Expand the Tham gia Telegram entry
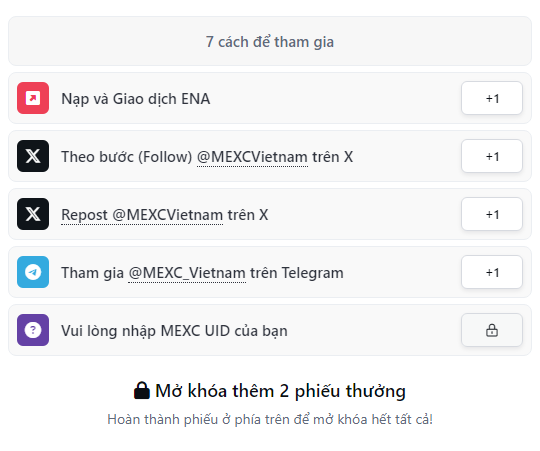Screen dimensions: 540x451 tap(270, 272)
